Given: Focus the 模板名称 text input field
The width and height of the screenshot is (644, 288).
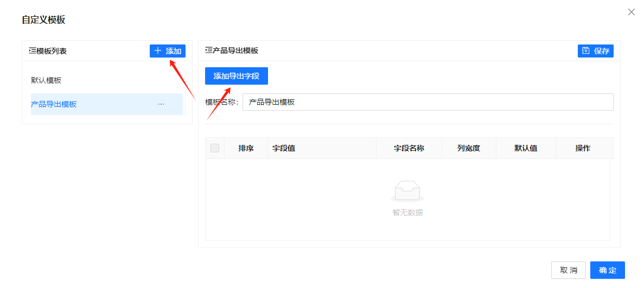Looking at the screenshot, I should [x=428, y=102].
